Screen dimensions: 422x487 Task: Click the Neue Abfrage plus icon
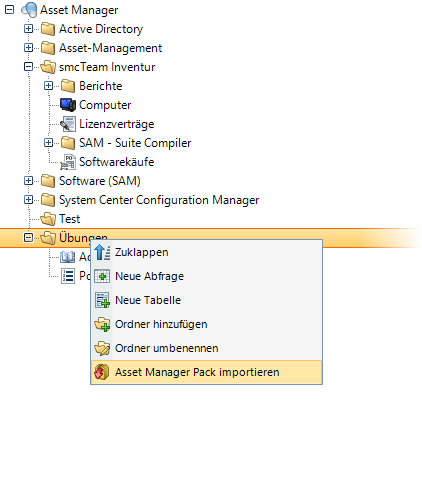click(102, 276)
